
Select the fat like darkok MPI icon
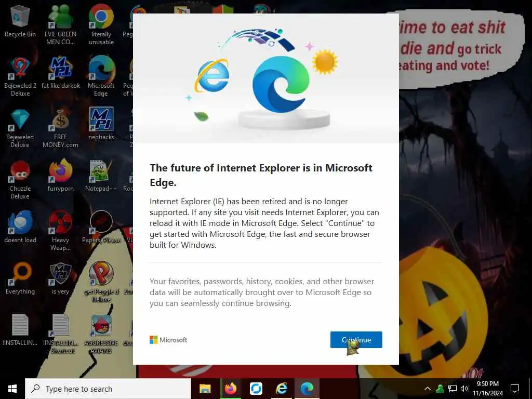point(60,73)
